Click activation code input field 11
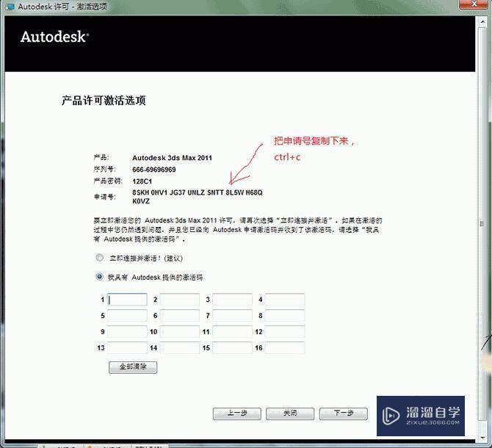The width and height of the screenshot is (492, 448). click(x=232, y=332)
